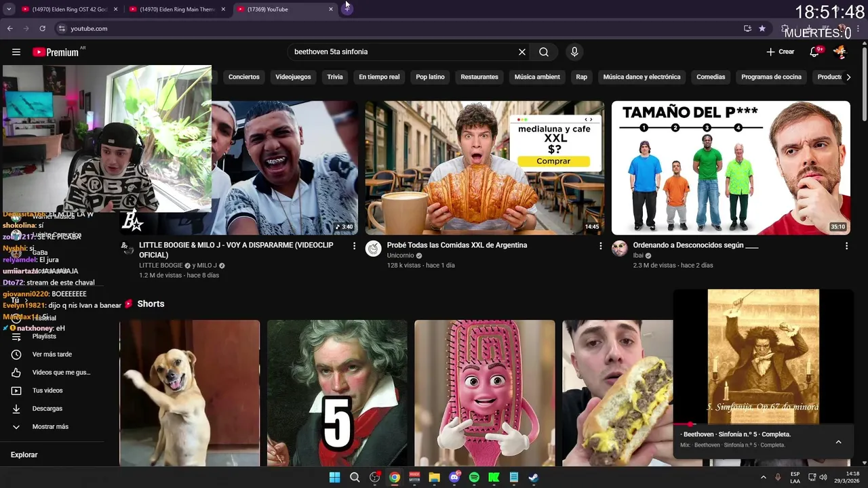Go back with the browser back arrow
This screenshot has height=488, width=868.
9,28
